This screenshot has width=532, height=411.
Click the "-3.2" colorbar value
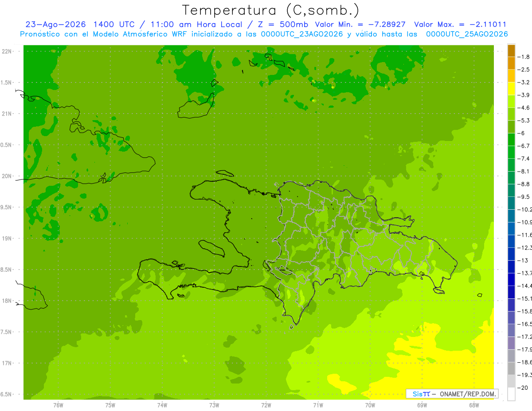(x=524, y=82)
